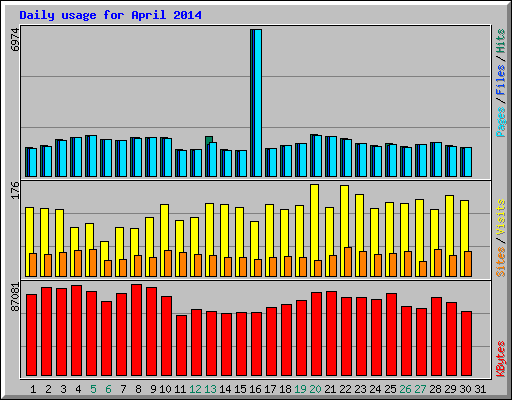Click day label 1 on the x-axis

[x=33, y=389]
